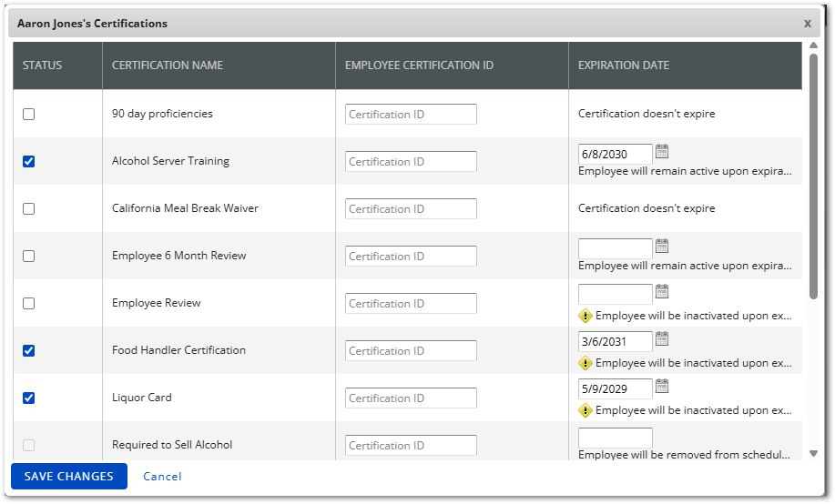This screenshot has width=835, height=504.
Task: Click Certification ID field for California Meal Break Waiver
Action: (x=411, y=208)
